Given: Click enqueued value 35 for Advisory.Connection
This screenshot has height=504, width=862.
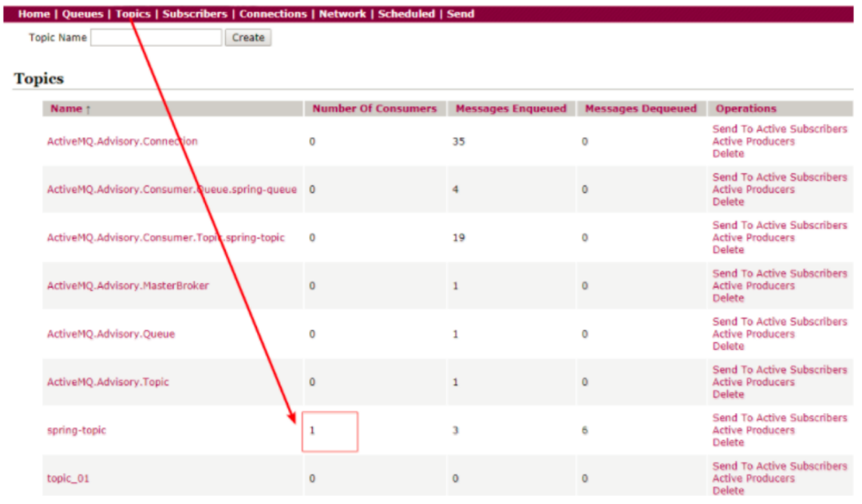Looking at the screenshot, I should tap(458, 142).
